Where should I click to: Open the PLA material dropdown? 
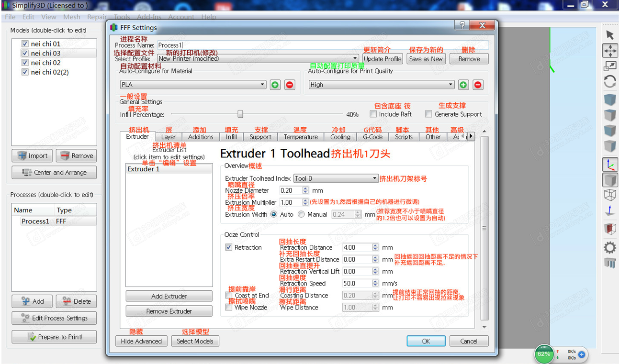(x=193, y=85)
